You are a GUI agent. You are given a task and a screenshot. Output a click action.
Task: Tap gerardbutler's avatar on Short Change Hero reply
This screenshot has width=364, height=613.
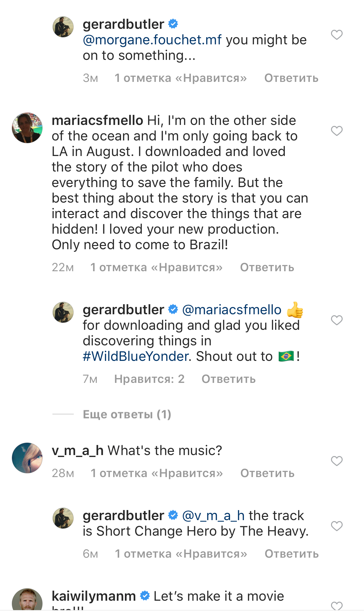(x=63, y=518)
